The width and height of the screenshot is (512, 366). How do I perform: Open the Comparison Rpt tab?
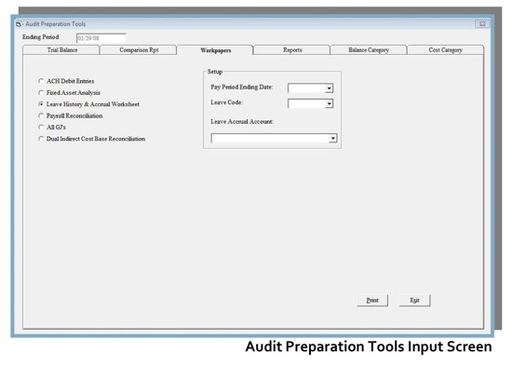pyautogui.click(x=139, y=50)
